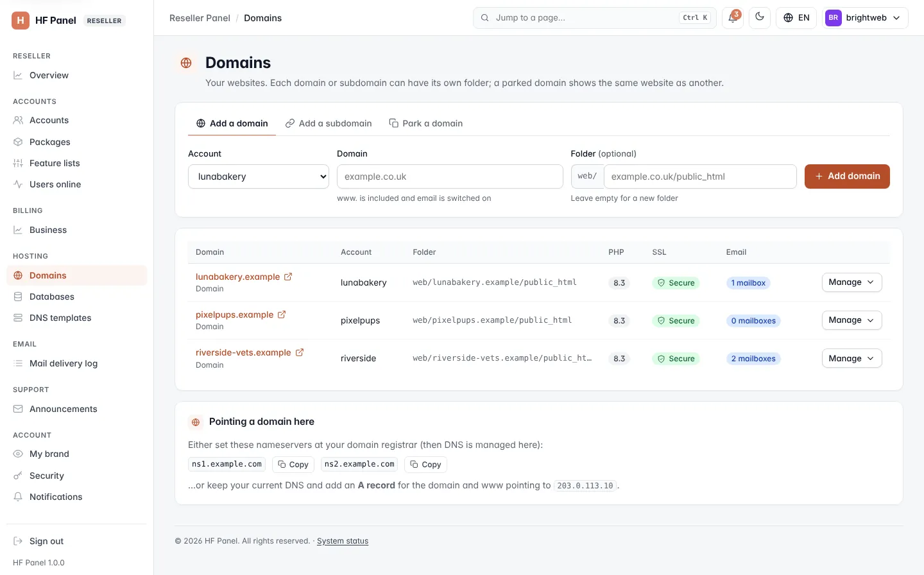Open Overview in the sidebar
The width and height of the screenshot is (924, 575).
coord(77,75)
